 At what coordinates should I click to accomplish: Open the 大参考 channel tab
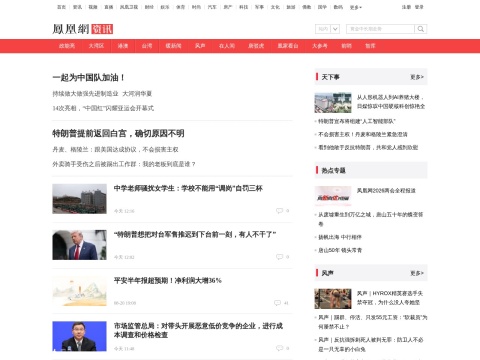(x=319, y=46)
